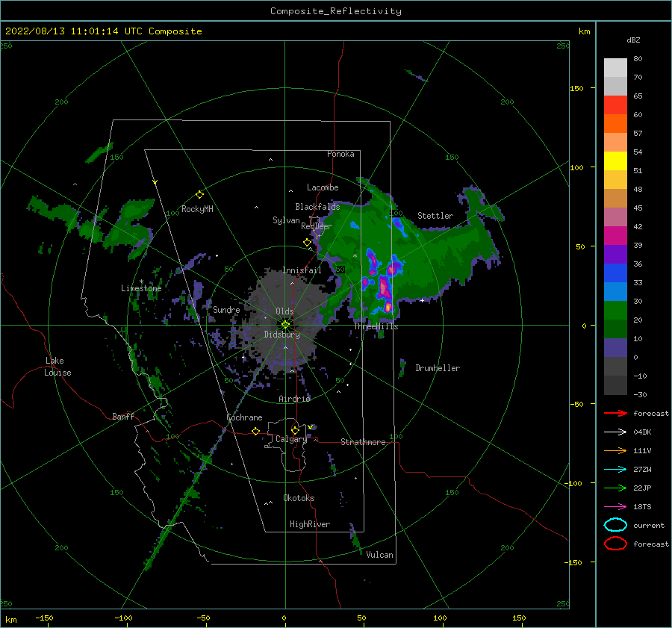672x628 pixels.
Task: Pick the slate purple 0-10 dBZ swatch
Action: click(615, 348)
